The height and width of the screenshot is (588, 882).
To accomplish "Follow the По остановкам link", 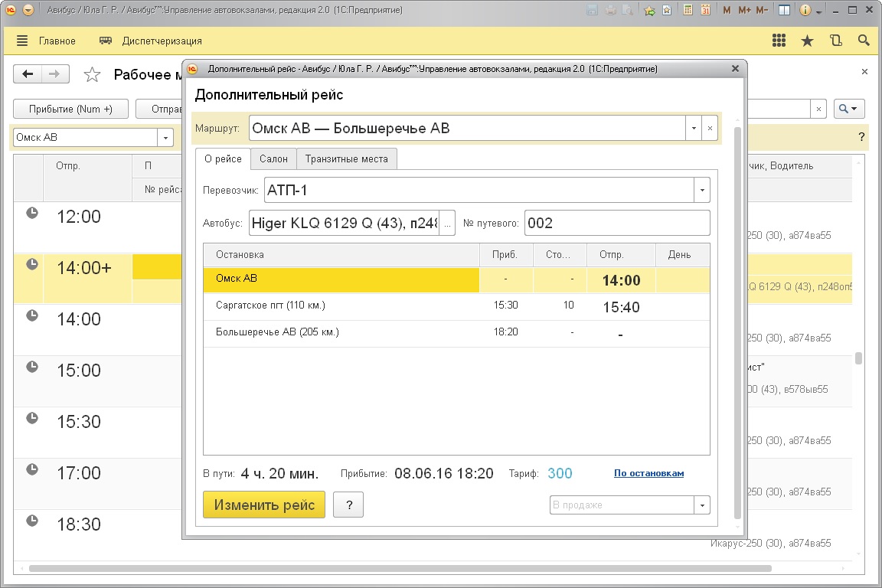I will pyautogui.click(x=648, y=473).
